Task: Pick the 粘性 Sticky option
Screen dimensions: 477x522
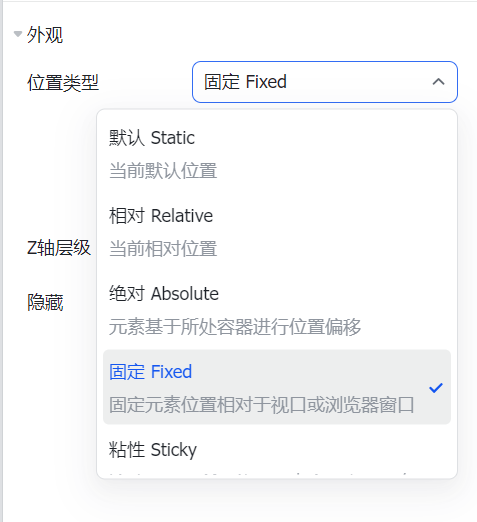Action: pos(153,450)
